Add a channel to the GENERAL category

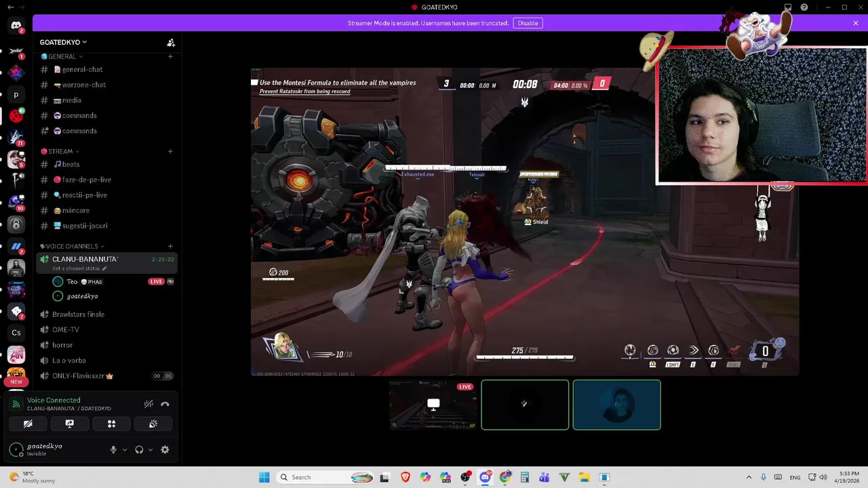pyautogui.click(x=170, y=56)
